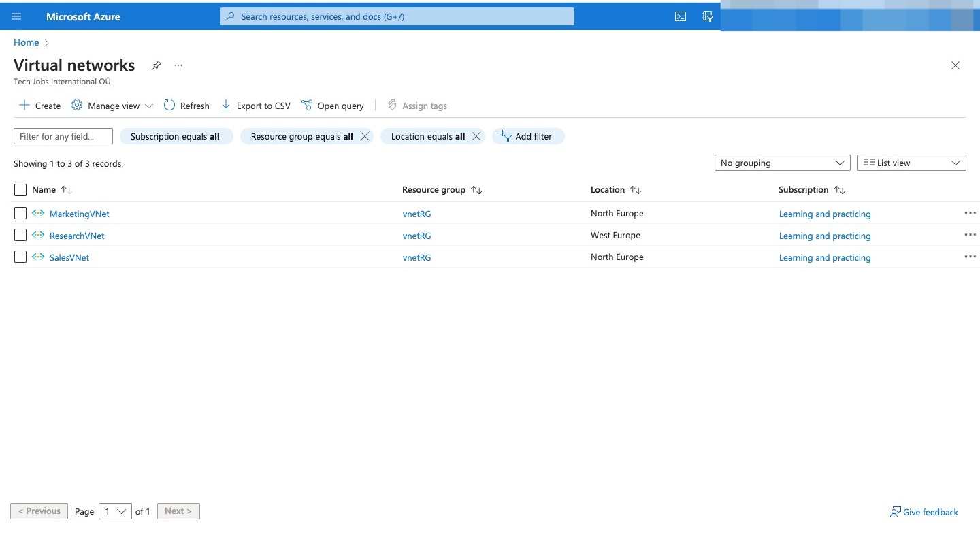This screenshot has height=533, width=980.
Task: Open the portal hamburger menu
Action: tap(17, 16)
